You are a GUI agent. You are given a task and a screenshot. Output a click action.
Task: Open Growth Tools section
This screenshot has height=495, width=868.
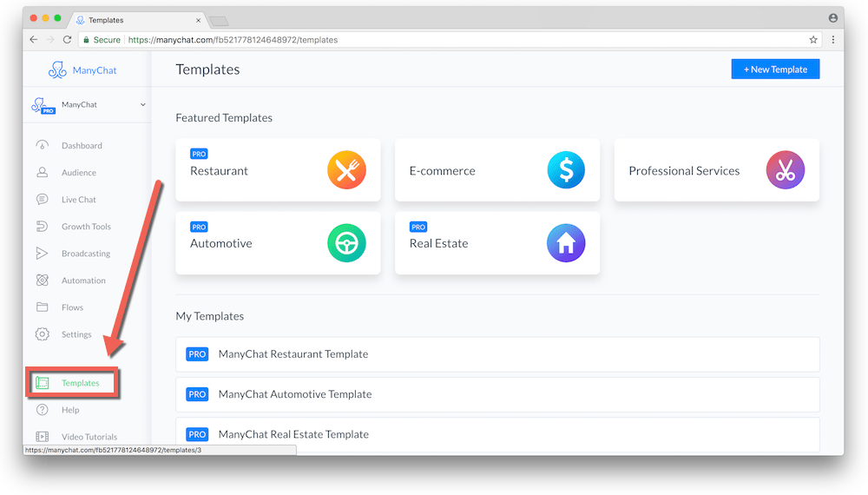pyautogui.click(x=86, y=227)
